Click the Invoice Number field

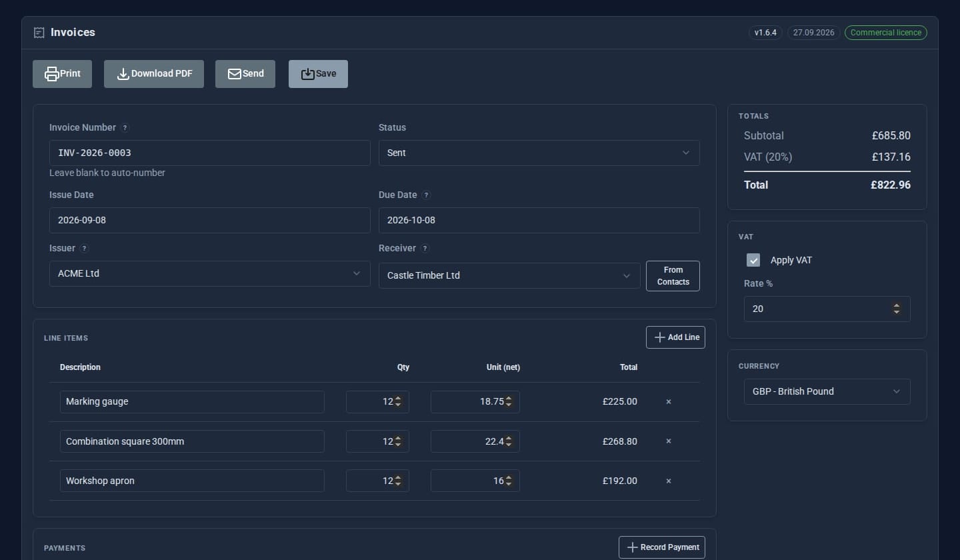coord(210,153)
